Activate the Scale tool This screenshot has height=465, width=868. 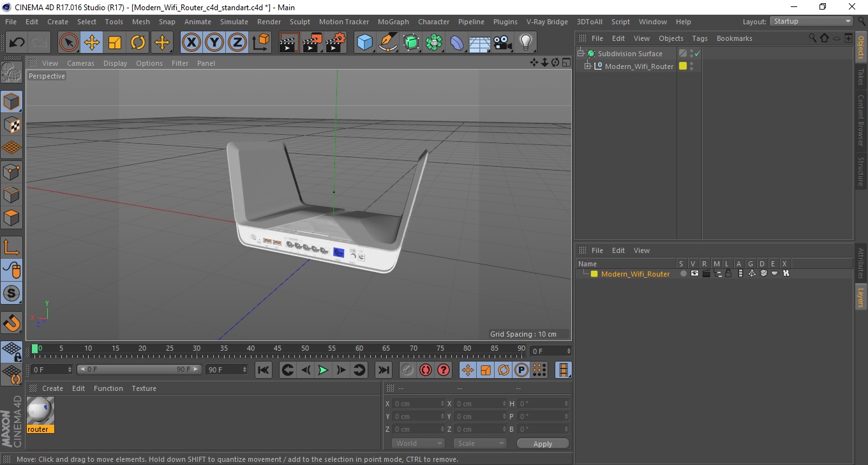click(x=115, y=43)
